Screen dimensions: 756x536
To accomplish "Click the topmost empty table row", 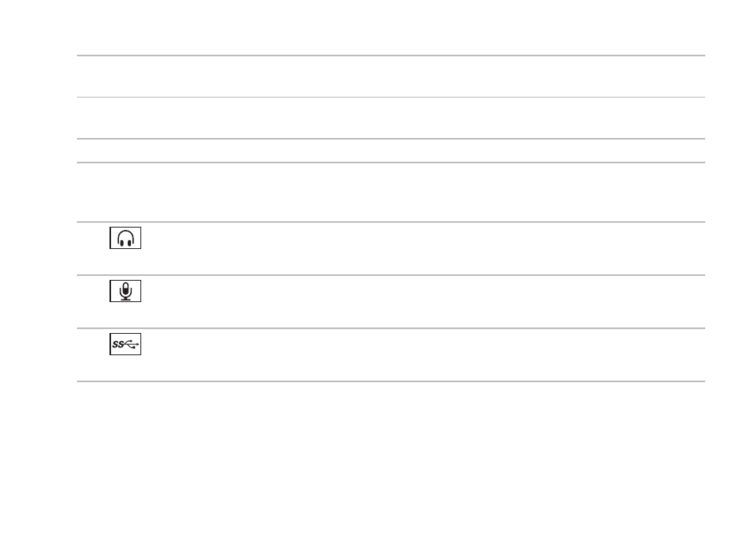I will (x=391, y=76).
